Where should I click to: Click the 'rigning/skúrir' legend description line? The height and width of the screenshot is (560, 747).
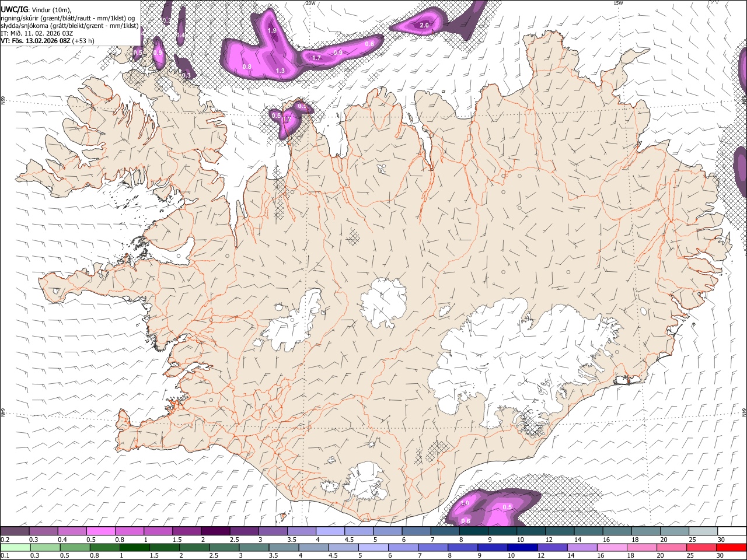coord(68,18)
